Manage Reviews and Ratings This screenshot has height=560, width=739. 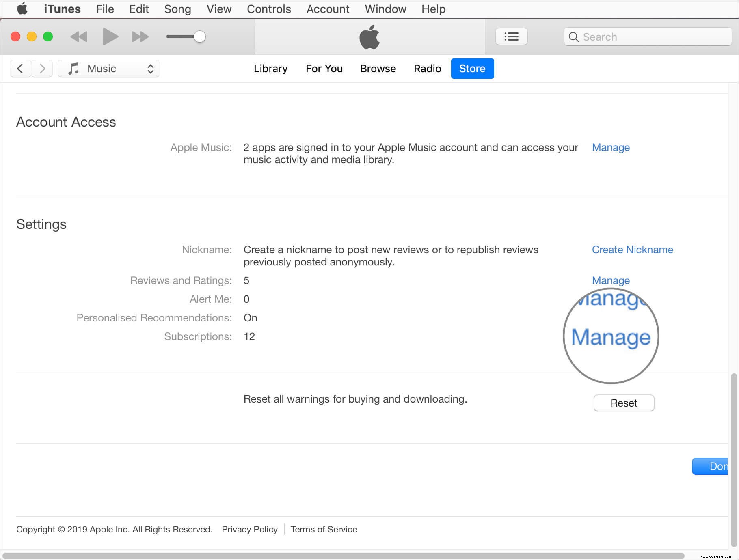(x=611, y=280)
